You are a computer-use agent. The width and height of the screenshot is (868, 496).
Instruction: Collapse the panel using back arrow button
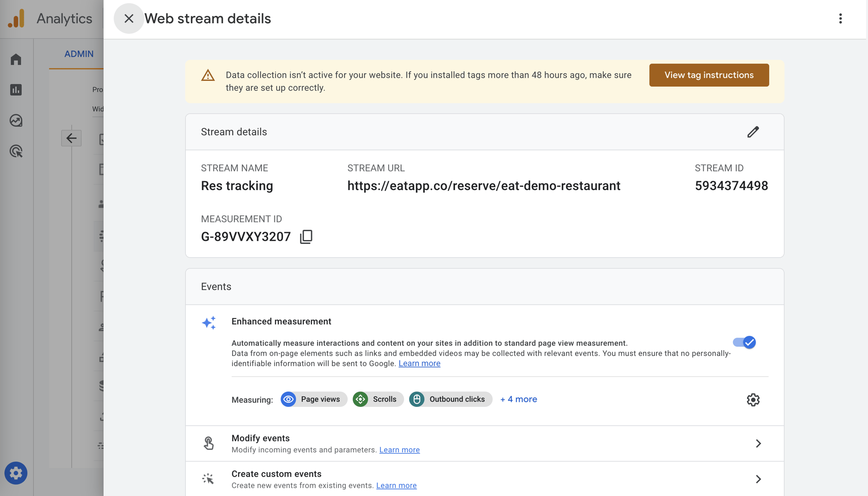[71, 138]
